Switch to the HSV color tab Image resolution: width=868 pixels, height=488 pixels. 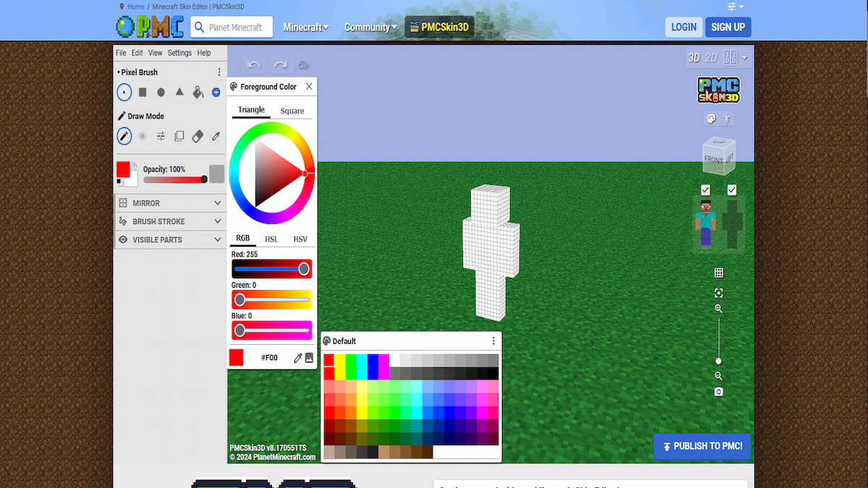(300, 239)
